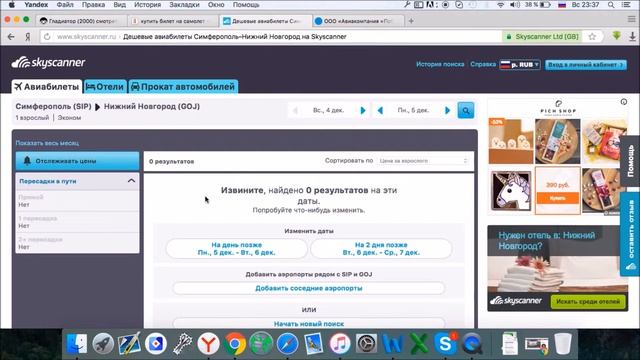Viewport: 640px width, 360px height.
Task: Click Skyscanner Ltd security badge
Action: click(x=542, y=37)
